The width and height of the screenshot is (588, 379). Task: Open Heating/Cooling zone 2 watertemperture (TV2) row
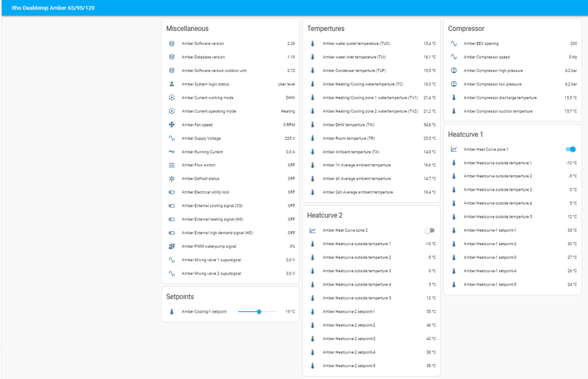(372, 111)
